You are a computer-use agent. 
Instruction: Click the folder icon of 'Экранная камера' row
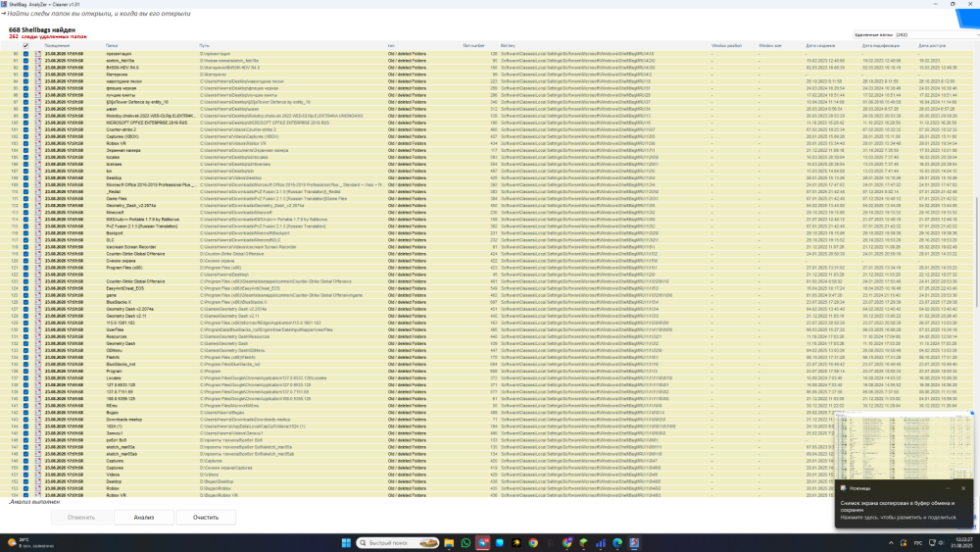pyautogui.click(x=37, y=150)
